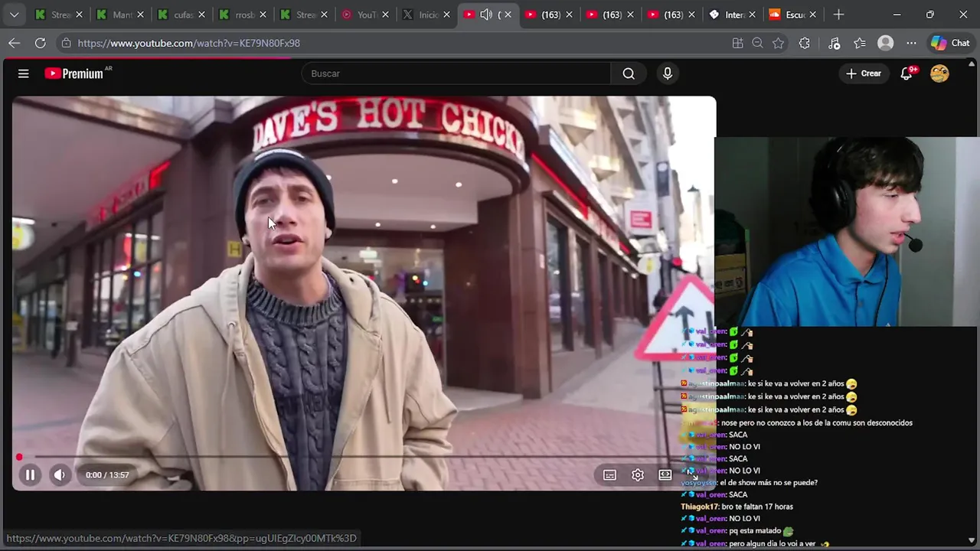Open the favorites list icon
This screenshot has width=980, height=551.
tap(860, 43)
